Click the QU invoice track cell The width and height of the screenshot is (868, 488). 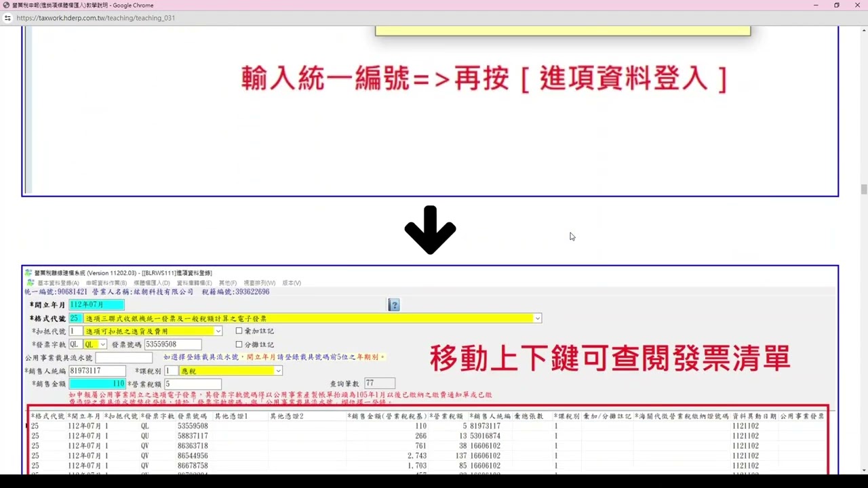tap(144, 436)
